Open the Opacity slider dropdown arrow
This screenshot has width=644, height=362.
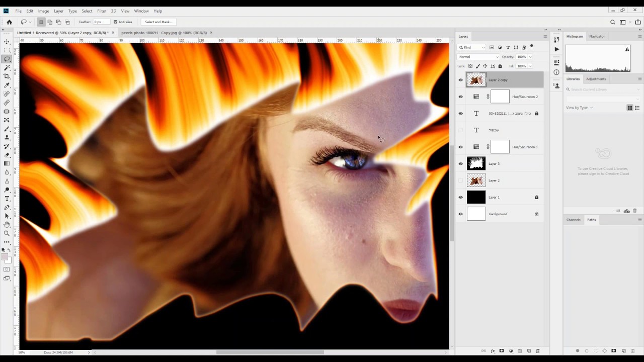530,57
